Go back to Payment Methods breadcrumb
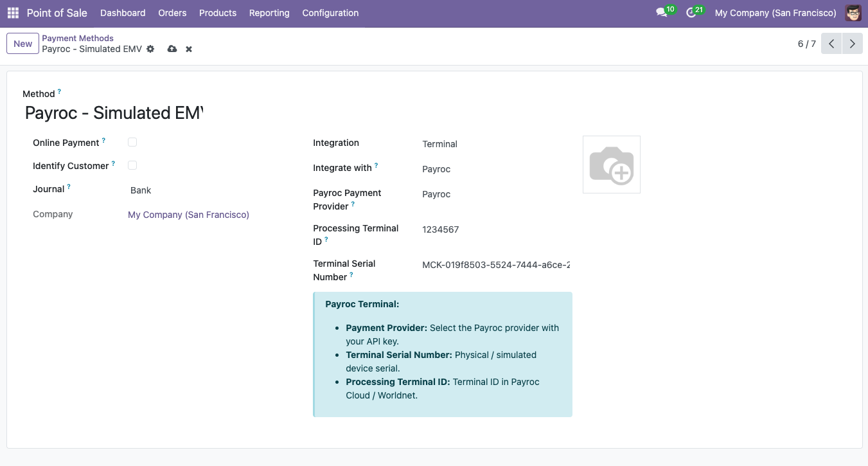This screenshot has width=868, height=466. click(x=78, y=38)
